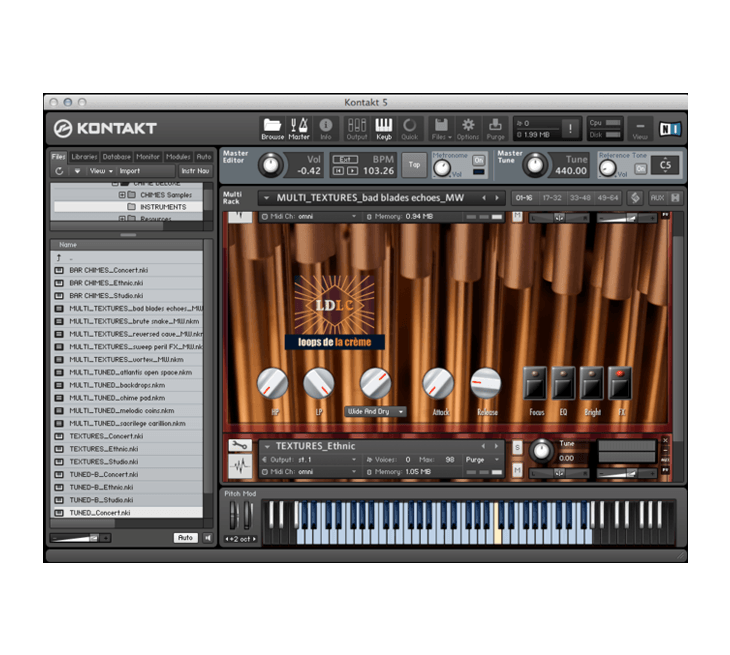Switch to the Modules tab

(x=178, y=157)
